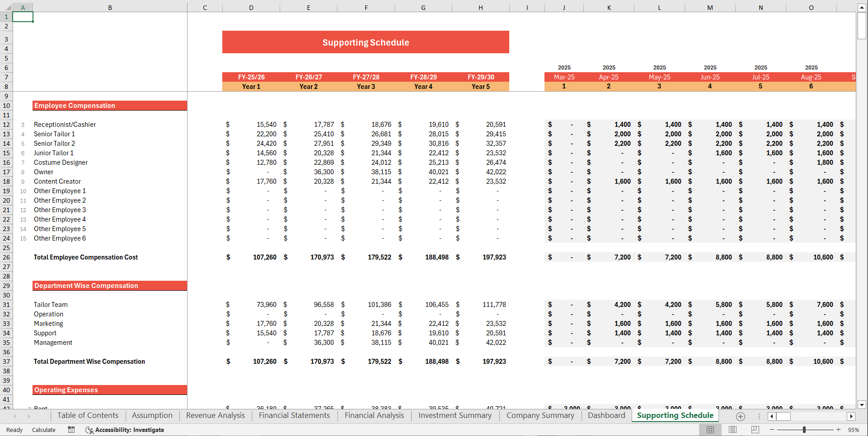Switch to Normal view icon in status bar

tap(710, 430)
